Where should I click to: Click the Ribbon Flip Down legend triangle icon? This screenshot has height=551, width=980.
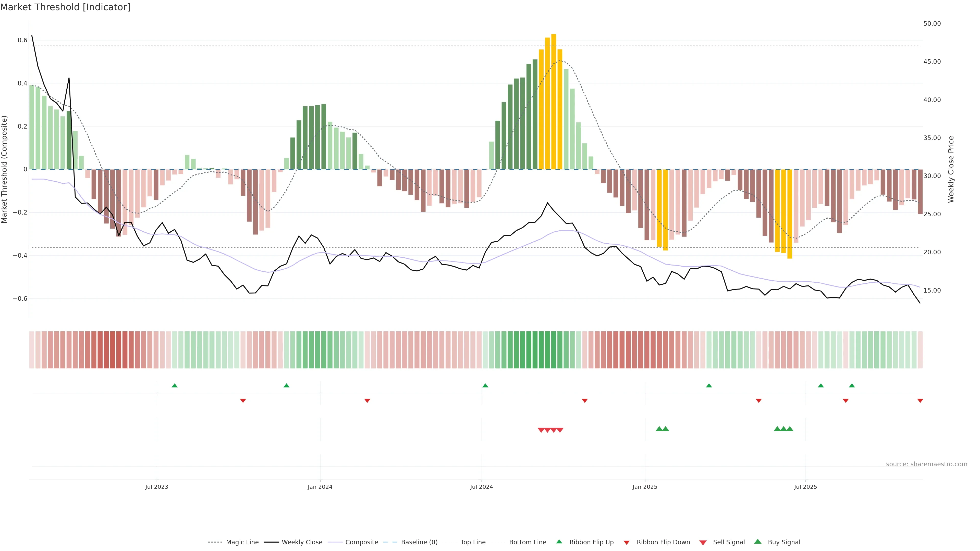[627, 543]
